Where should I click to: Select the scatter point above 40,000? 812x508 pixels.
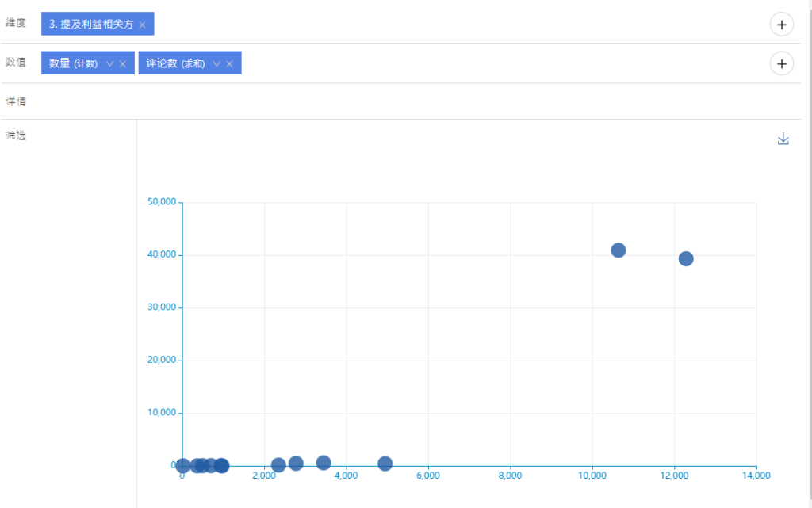[619, 250]
